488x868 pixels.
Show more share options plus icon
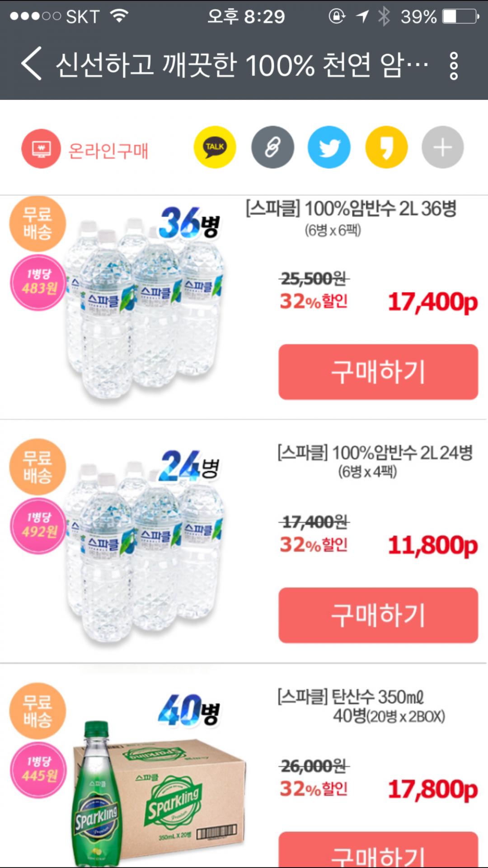(443, 147)
